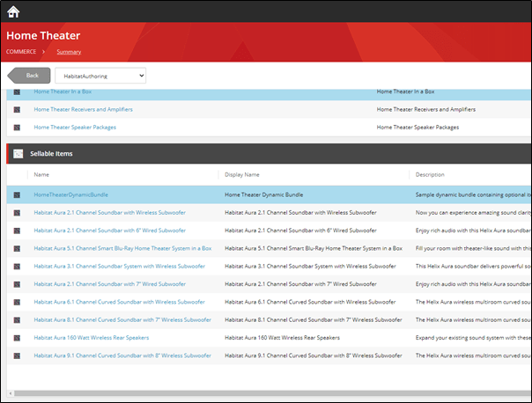
Task: Open Home Theater Receivers and Amplifiers link
Action: click(x=83, y=109)
